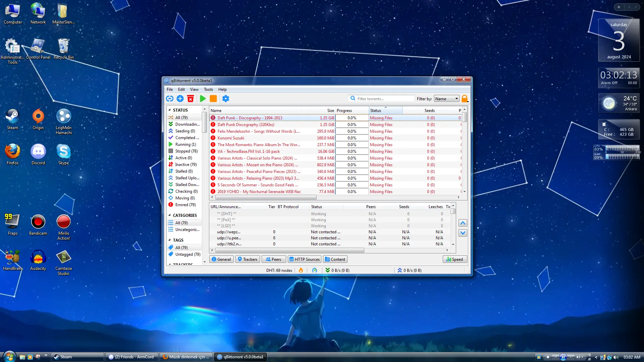Select the Recycle Bin desktop icon

(x=63, y=49)
